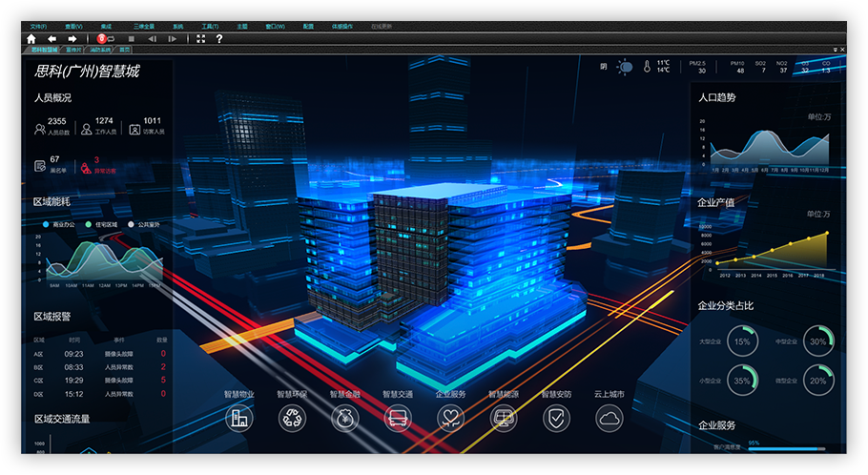Open the 窗口(W) menu
The width and height of the screenshot is (868, 475).
275,26
